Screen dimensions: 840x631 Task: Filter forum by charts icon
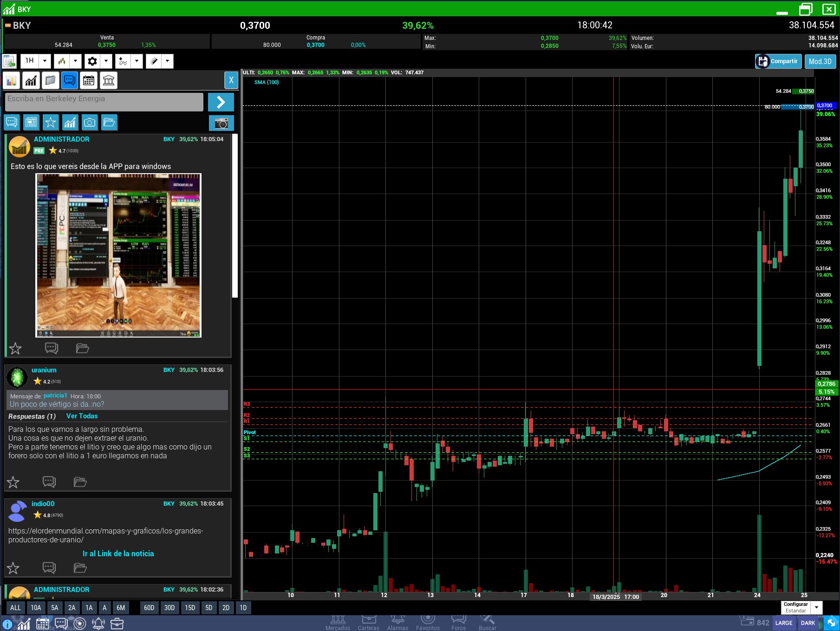coord(70,122)
